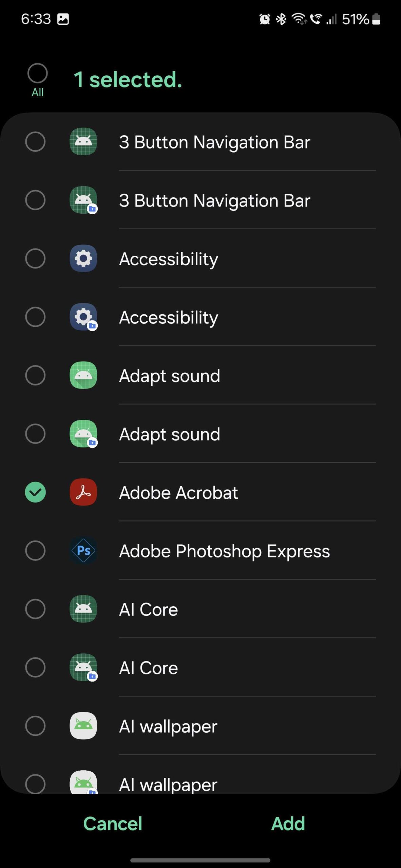Tap the first AI Core app icon

pyautogui.click(x=83, y=609)
